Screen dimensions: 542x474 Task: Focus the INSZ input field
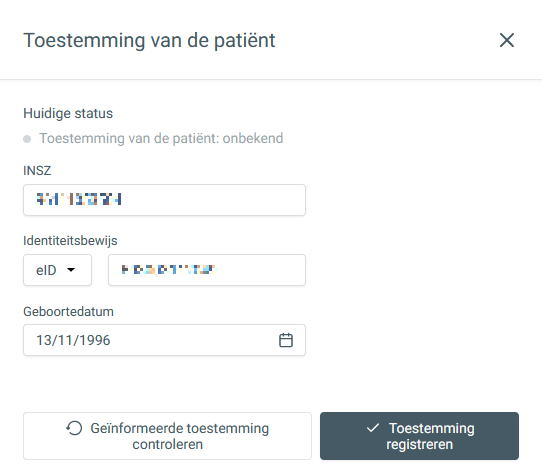click(x=165, y=200)
